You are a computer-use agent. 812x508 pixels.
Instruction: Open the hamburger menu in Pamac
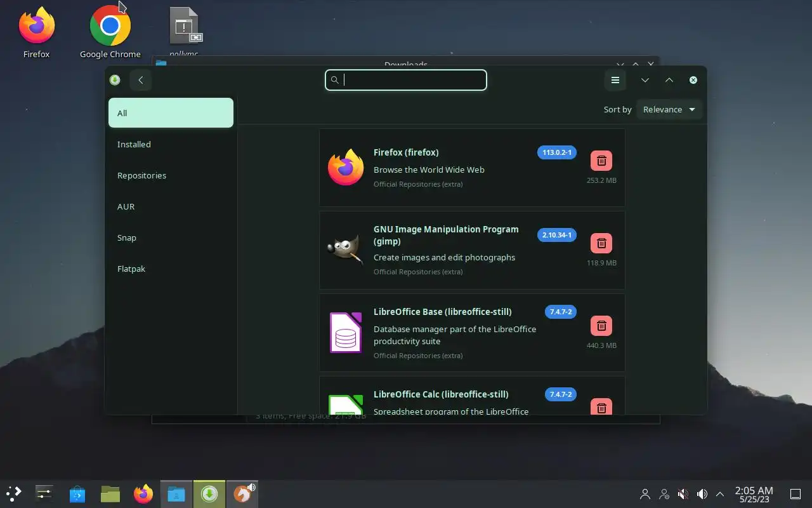tap(615, 80)
